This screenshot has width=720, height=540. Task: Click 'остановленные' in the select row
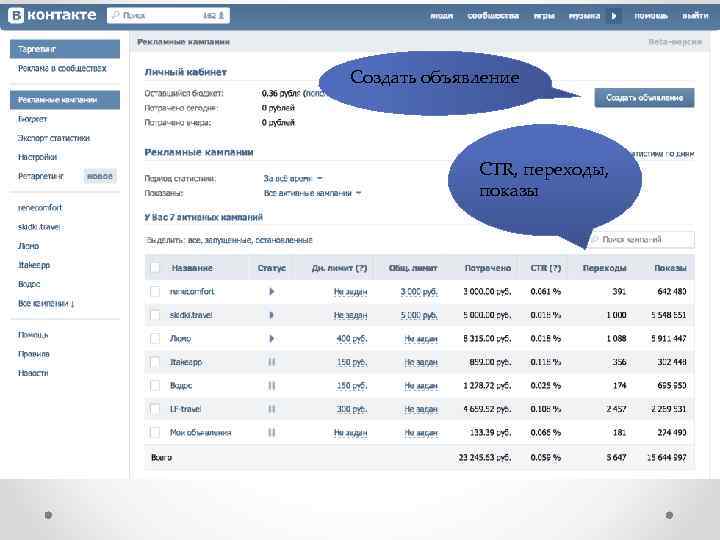coord(284,240)
